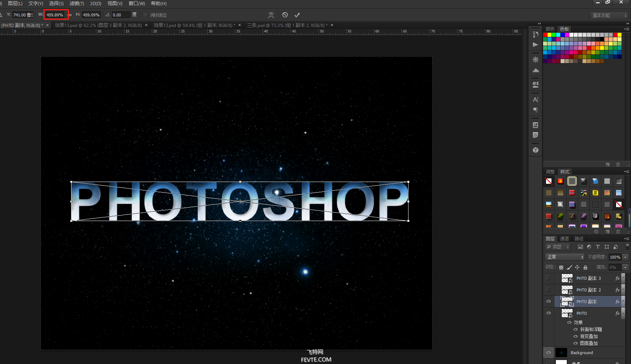Delete style trash icon in Styles panel

[618, 232]
